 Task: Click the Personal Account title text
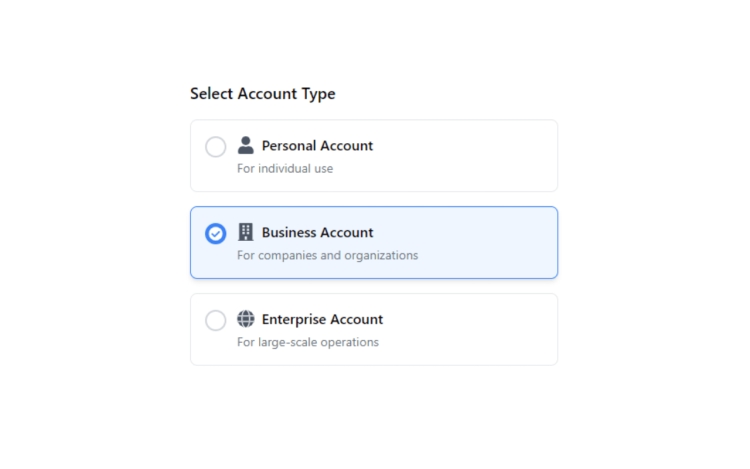(x=317, y=145)
